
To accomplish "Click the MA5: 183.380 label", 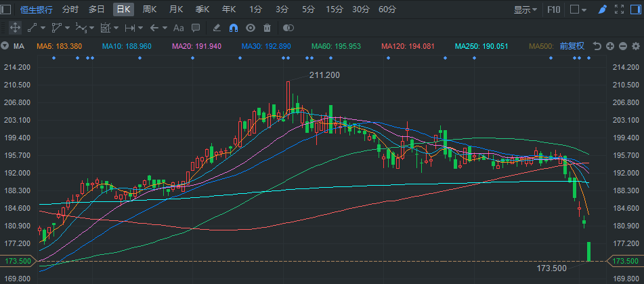I will [x=60, y=47].
